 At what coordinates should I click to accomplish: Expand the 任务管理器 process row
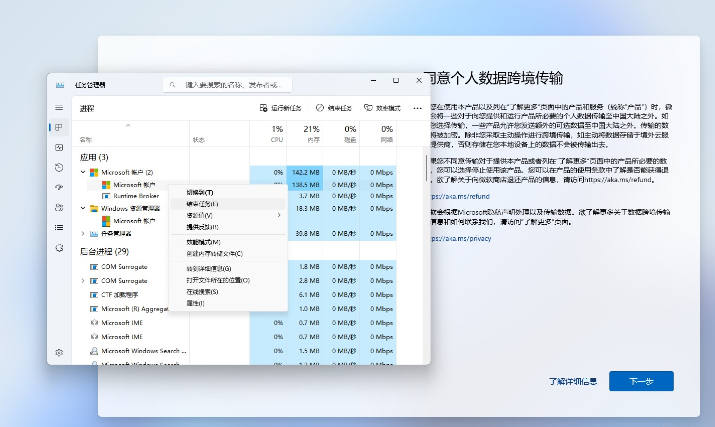click(x=83, y=234)
